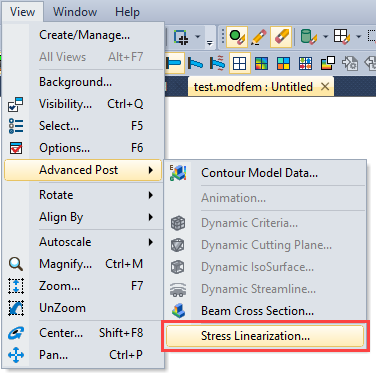Select the Visibility... menu entry
376x375 pixels.
coord(83,104)
